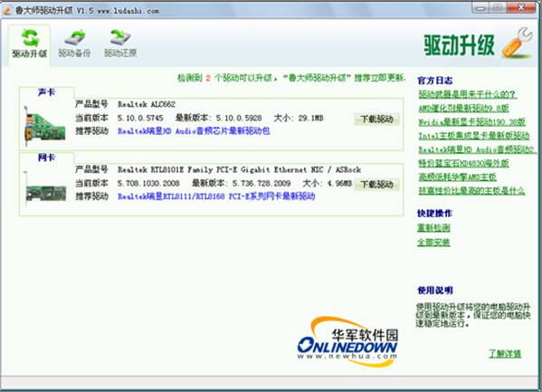Click the 官方日志 heading
Screen dimensions: 542x392
click(x=435, y=81)
